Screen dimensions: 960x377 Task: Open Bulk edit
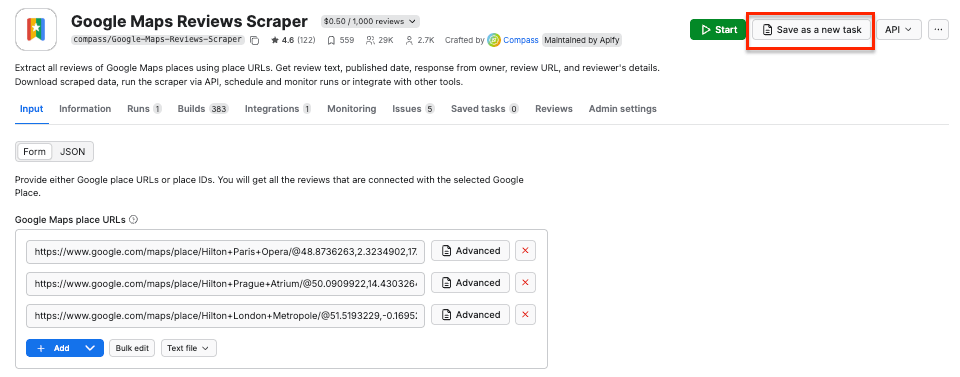132,348
